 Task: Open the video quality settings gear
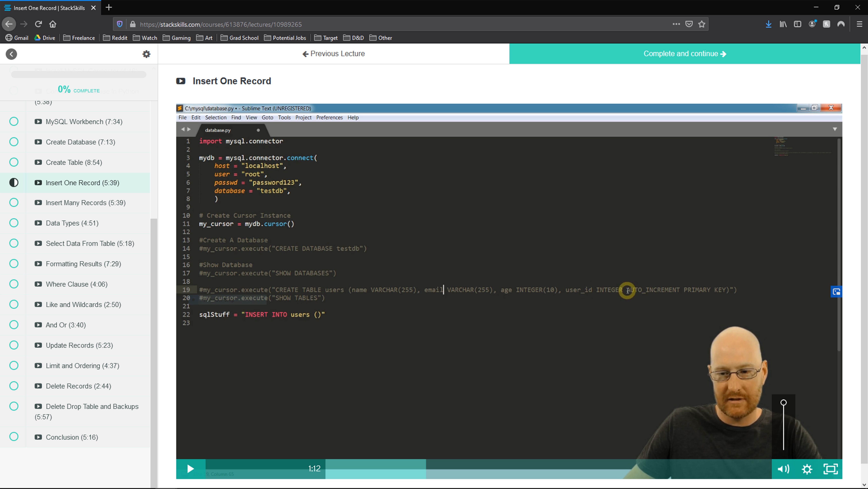(x=807, y=469)
